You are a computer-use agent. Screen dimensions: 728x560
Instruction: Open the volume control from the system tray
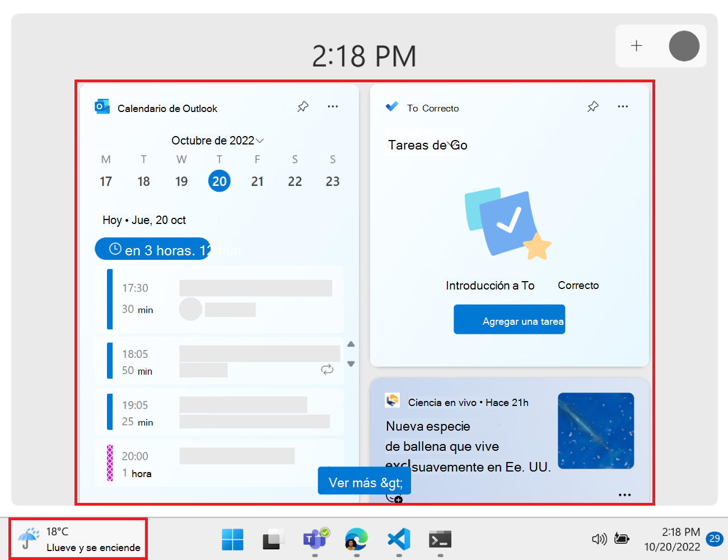[599, 539]
